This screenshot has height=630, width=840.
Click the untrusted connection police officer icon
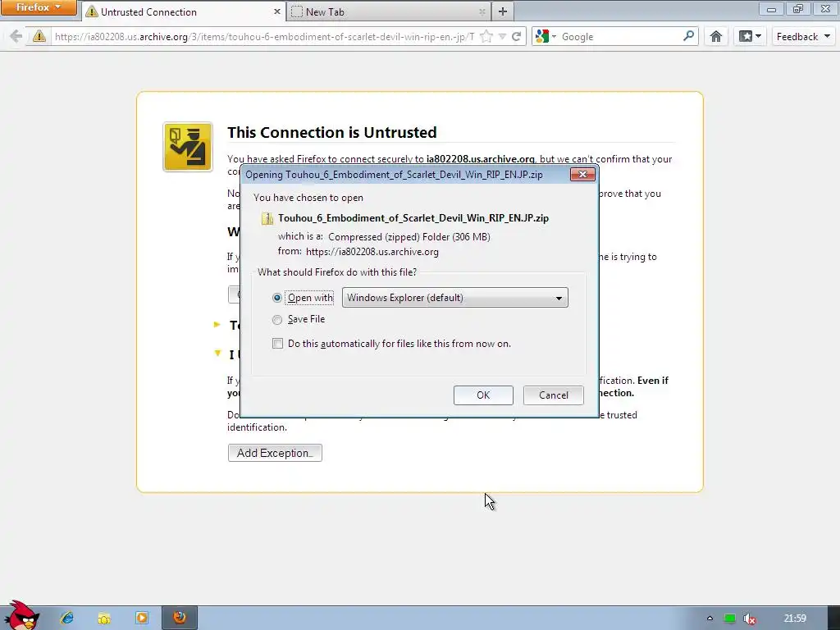pyautogui.click(x=188, y=147)
